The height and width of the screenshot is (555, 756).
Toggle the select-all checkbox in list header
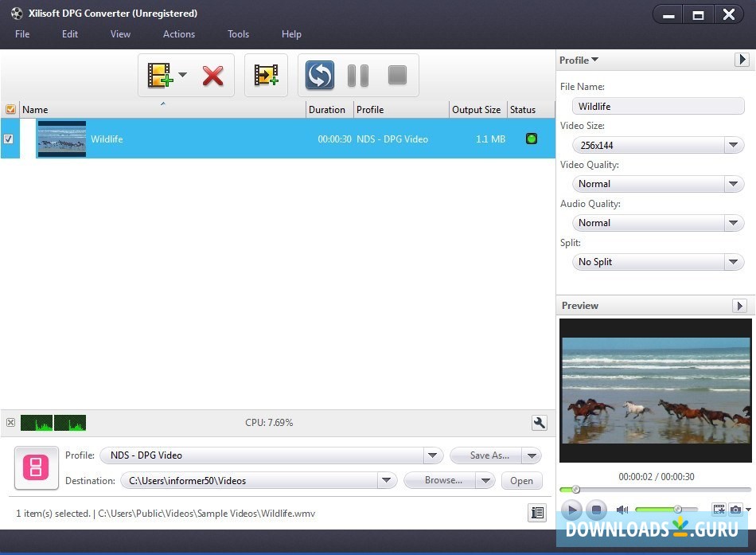[10, 110]
